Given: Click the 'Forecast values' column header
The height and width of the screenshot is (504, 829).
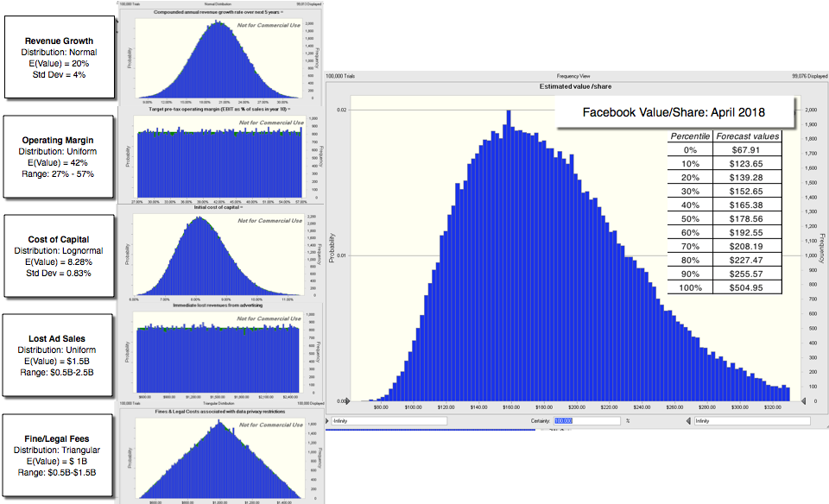Looking at the screenshot, I should [747, 136].
